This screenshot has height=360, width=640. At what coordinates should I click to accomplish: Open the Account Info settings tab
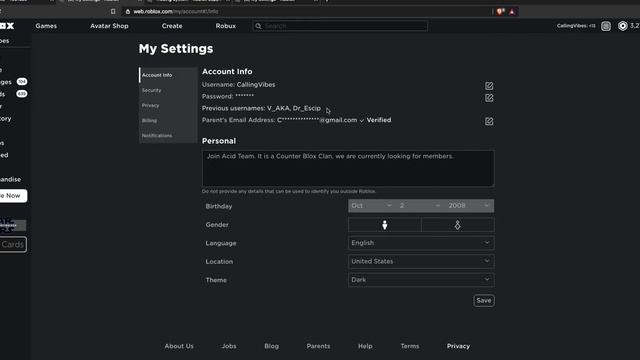168,75
